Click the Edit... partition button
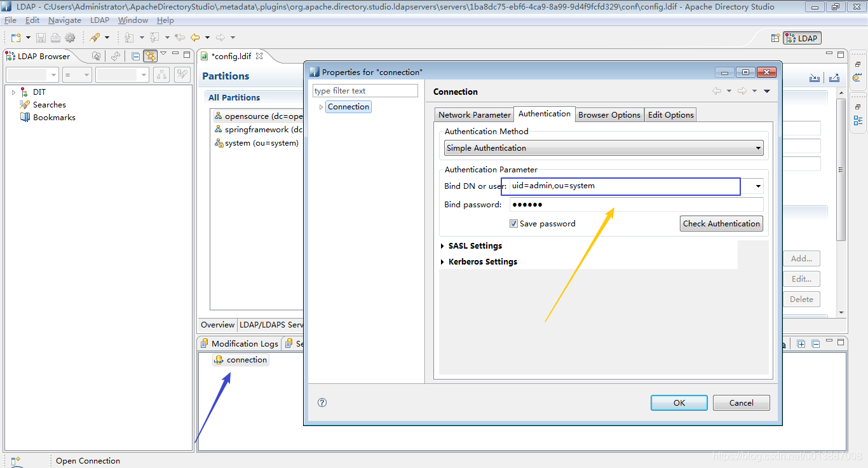The image size is (868, 468). point(801,279)
